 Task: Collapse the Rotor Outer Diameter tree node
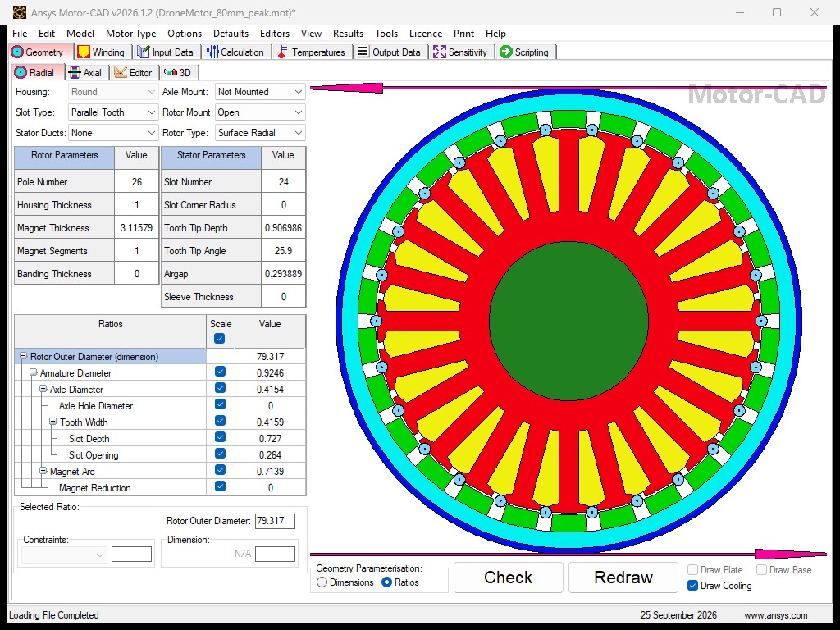[24, 356]
